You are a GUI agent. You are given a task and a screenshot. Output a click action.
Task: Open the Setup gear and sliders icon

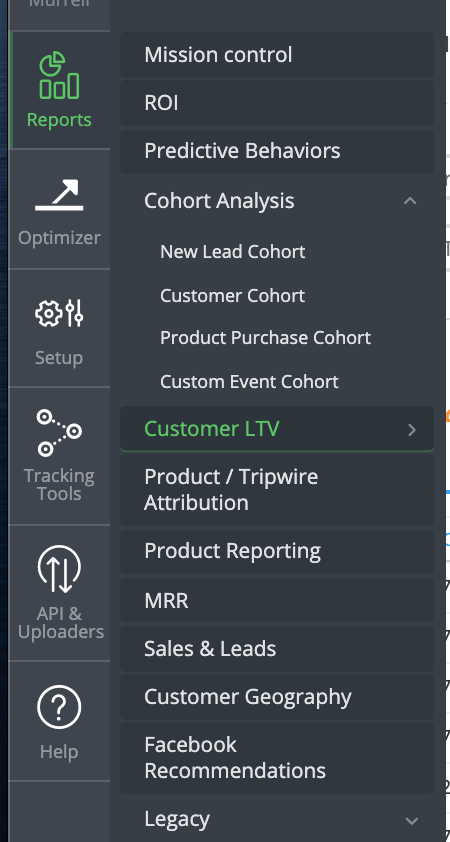[59, 313]
